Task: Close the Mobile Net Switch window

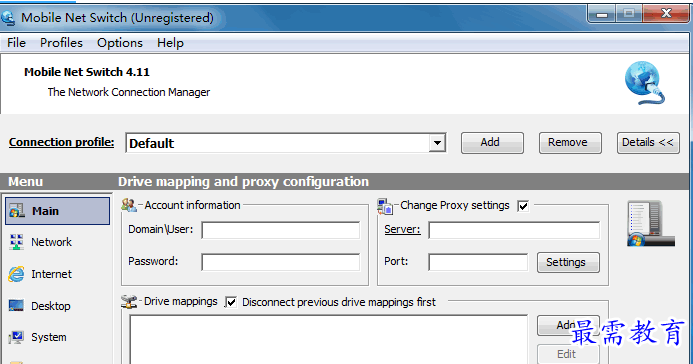Action: 666,14
